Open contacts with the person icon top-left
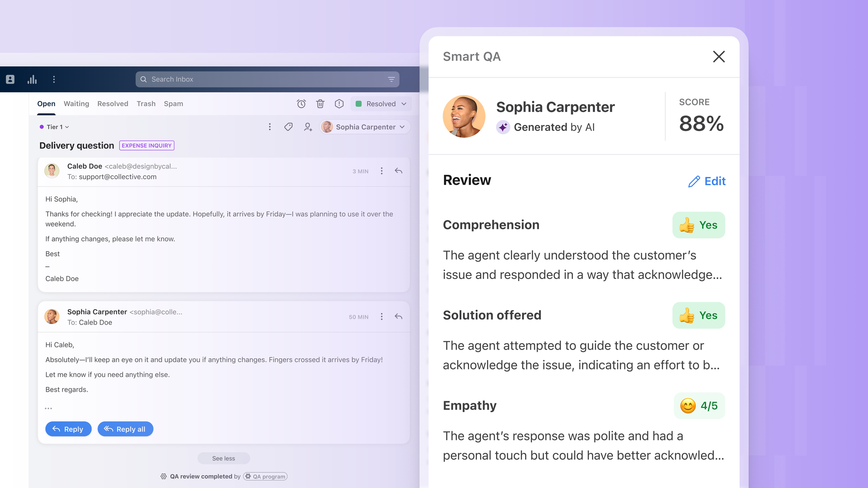868x488 pixels. [x=10, y=79]
